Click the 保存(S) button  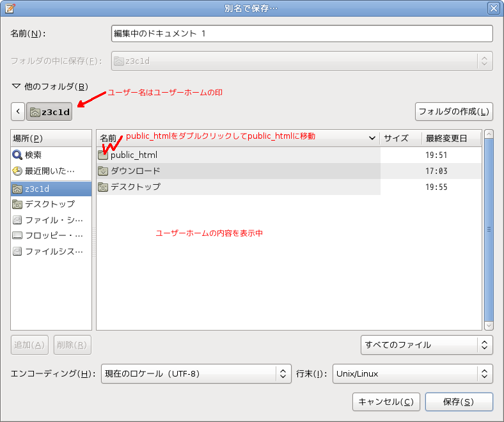pyautogui.click(x=459, y=402)
